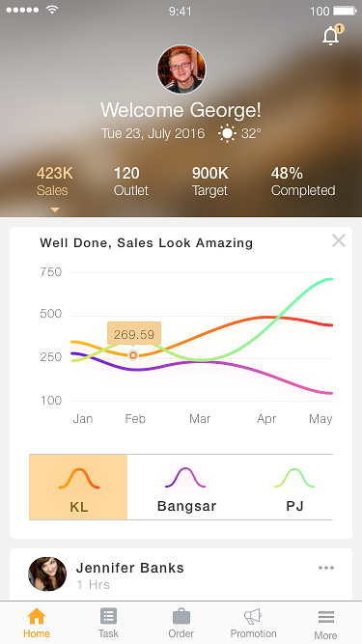The width and height of the screenshot is (362, 644).
Task: Toggle the PJ series curve
Action: click(x=294, y=488)
